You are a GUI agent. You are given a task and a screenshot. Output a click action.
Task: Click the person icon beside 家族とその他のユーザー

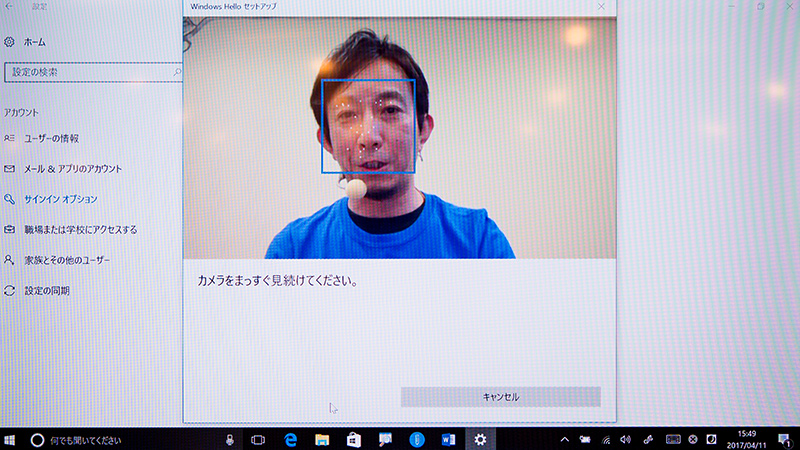point(9,260)
